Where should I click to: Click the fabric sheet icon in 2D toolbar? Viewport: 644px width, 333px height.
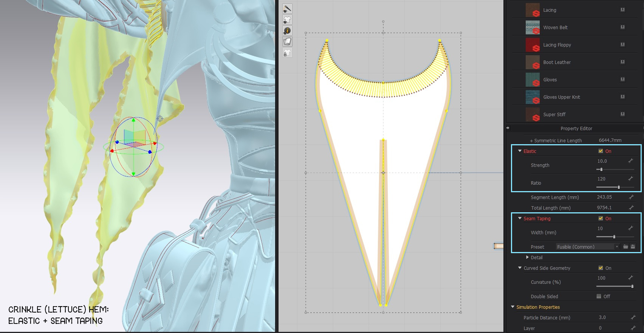pyautogui.click(x=287, y=42)
